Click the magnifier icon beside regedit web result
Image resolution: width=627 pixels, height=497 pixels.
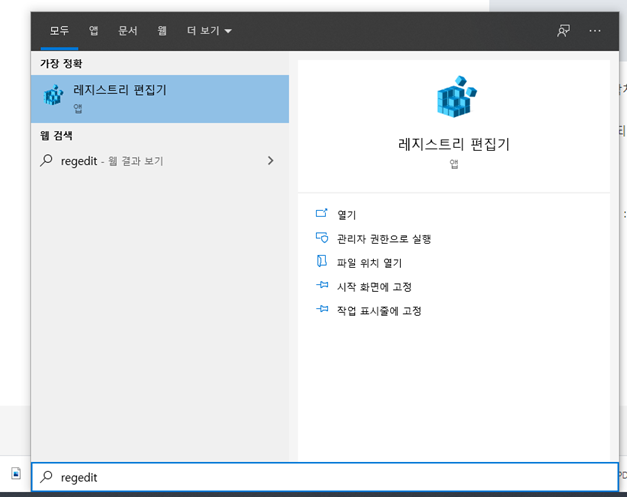(46, 161)
